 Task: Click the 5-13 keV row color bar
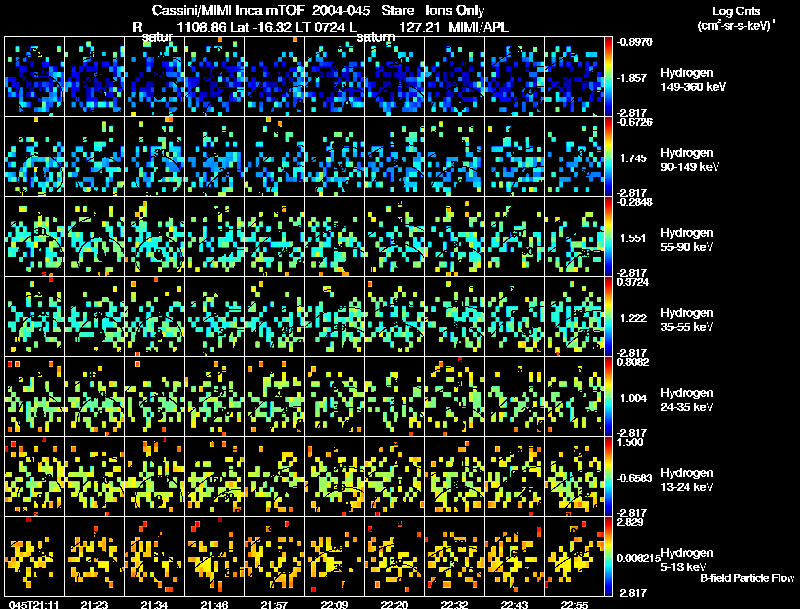608,556
